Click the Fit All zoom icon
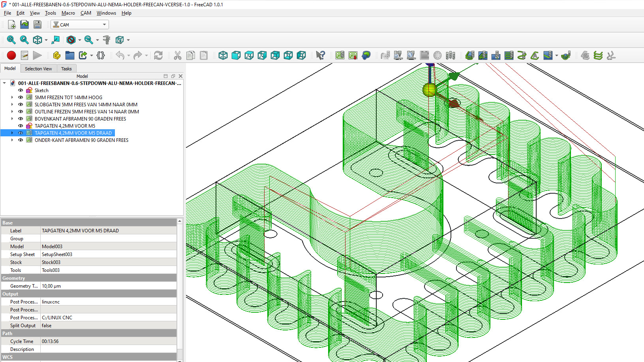644x362 pixels. [x=11, y=40]
